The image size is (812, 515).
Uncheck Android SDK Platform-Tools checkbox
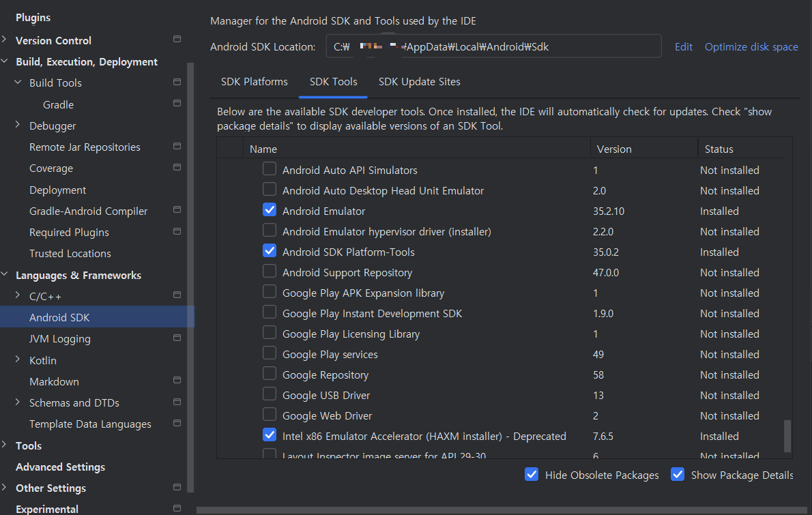[270, 251]
